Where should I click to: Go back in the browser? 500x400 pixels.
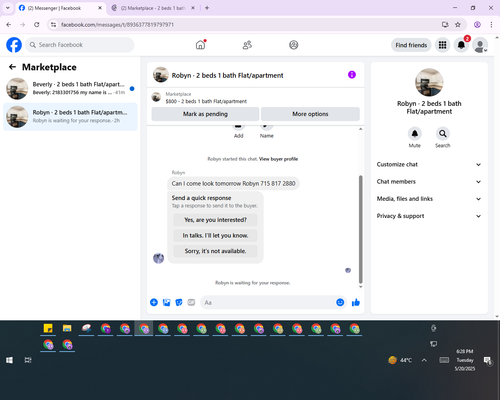click(x=9, y=25)
